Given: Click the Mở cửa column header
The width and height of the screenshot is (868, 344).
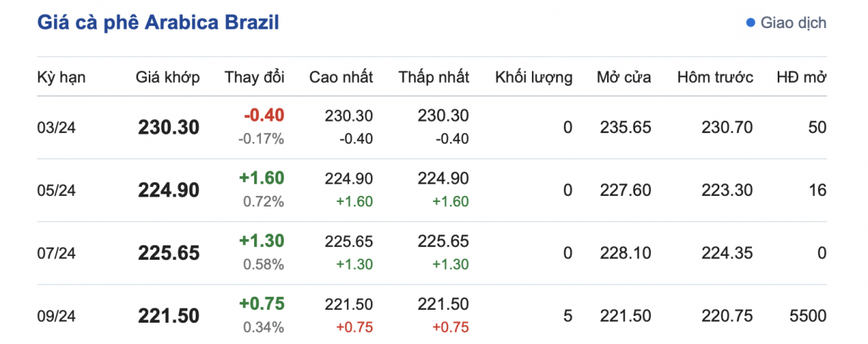Looking at the screenshot, I should tap(624, 77).
